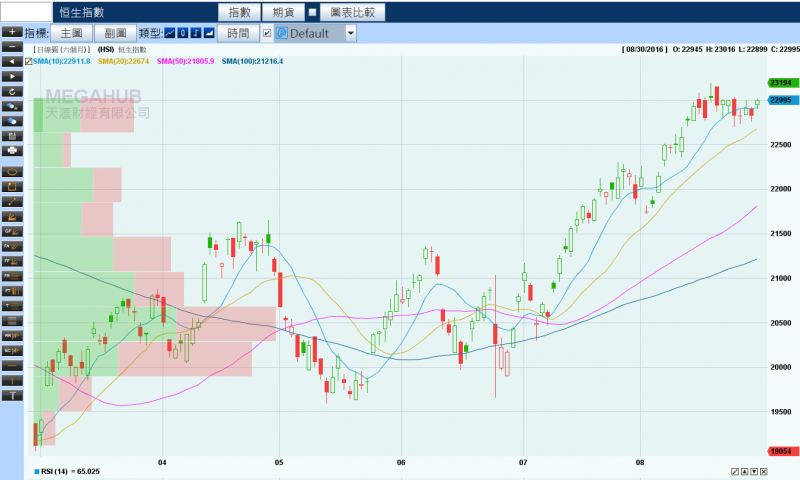Uncheck the SMA(10) indicator checkbox
The width and height of the screenshot is (800, 480).
(29, 61)
